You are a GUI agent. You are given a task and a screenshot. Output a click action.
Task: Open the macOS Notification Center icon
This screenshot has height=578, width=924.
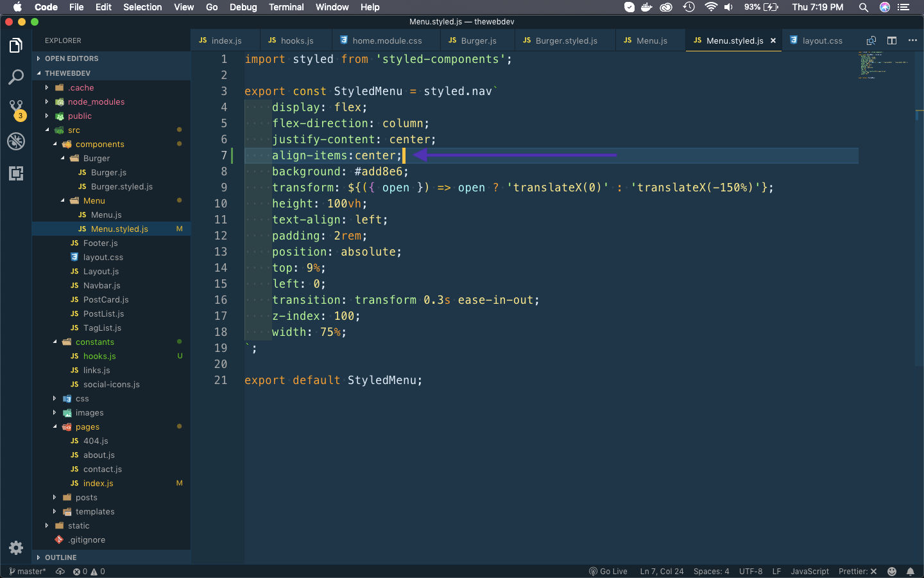pos(904,7)
